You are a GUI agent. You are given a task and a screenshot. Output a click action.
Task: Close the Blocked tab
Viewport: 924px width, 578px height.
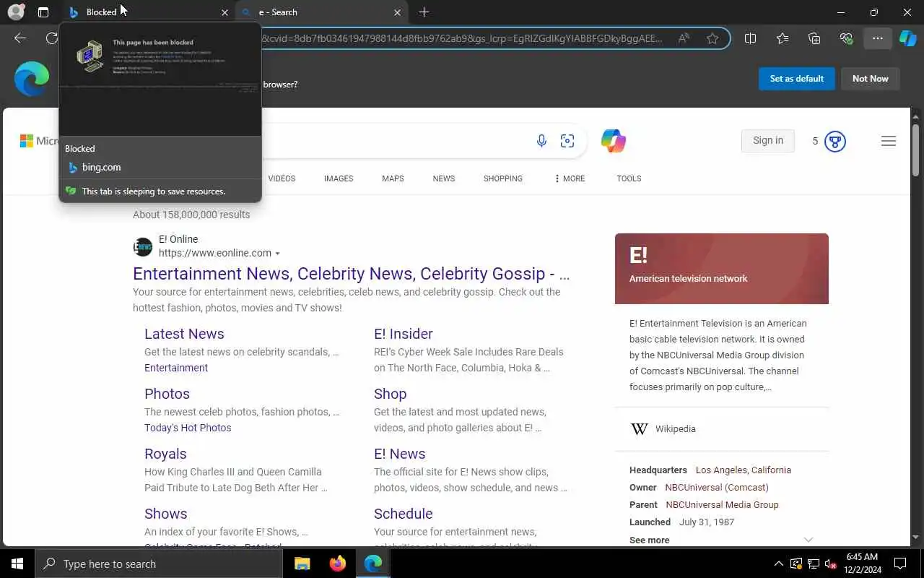[x=225, y=12]
